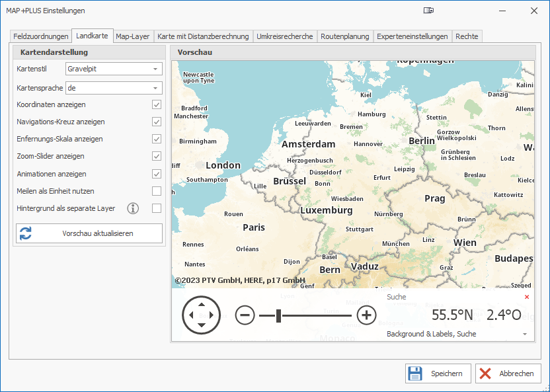Click the navigation cross right arrow
The height and width of the screenshot is (392, 550).
tap(212, 315)
